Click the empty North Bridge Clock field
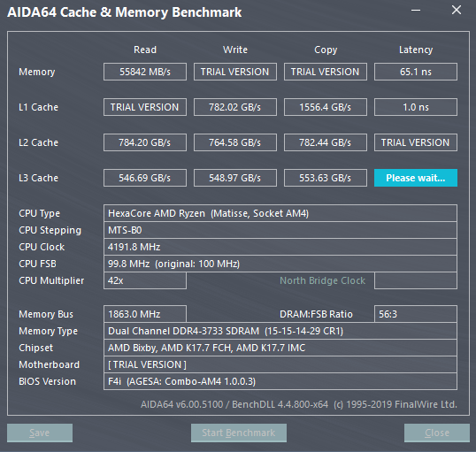476x452 pixels. coord(416,280)
